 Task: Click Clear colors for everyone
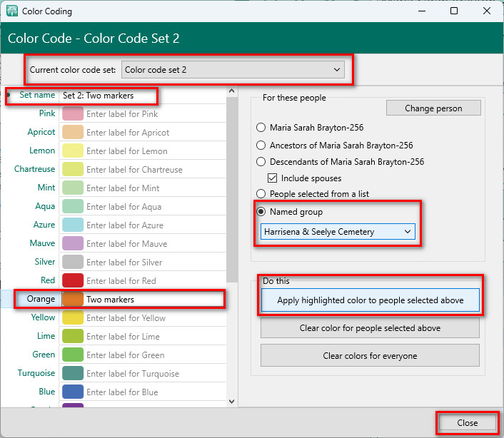[370, 355]
